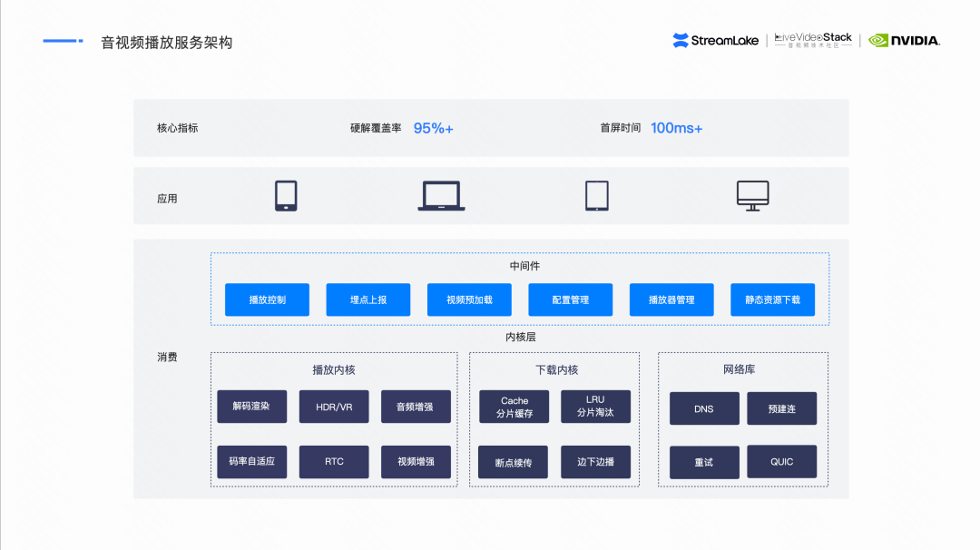The image size is (980, 550).
Task: Click the 100ms+ first-frame value
Action: click(676, 128)
